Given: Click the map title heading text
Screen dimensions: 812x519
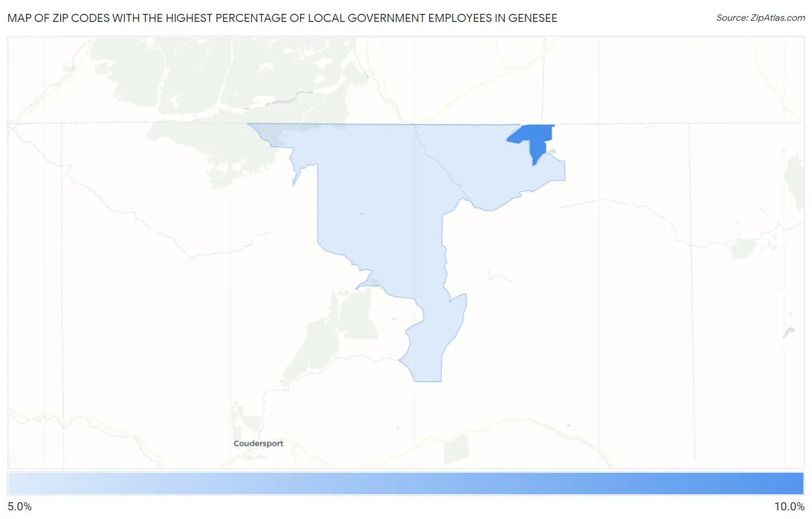Looking at the screenshot, I should tap(282, 18).
